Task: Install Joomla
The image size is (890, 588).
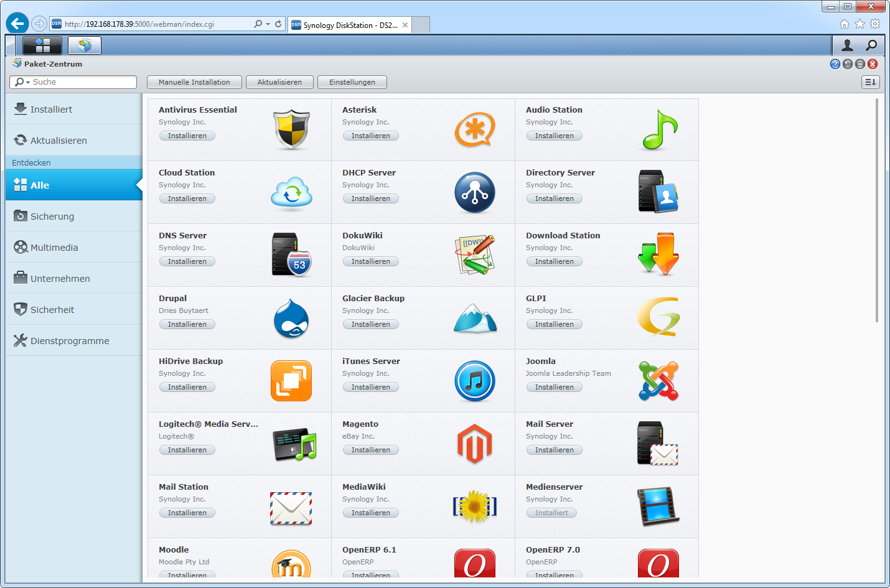Action: coord(555,387)
